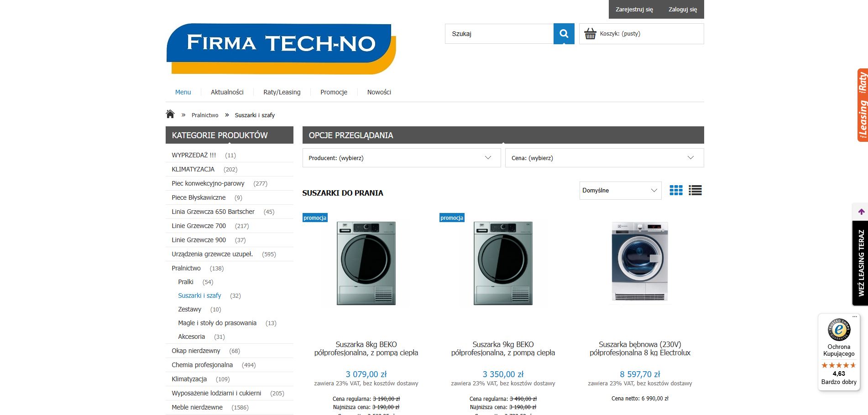Open the Domyślne sorting dropdown
Image resolution: width=868 pixels, height=415 pixels.
(620, 190)
